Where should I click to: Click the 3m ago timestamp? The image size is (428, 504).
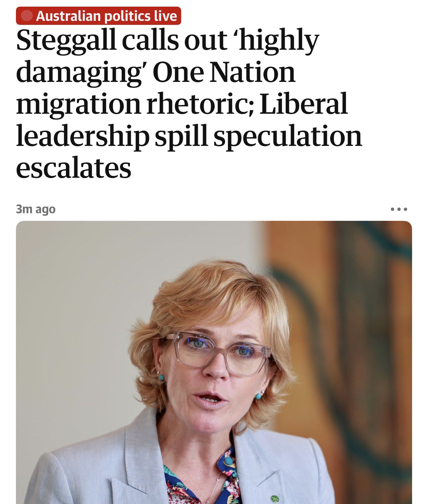[x=36, y=209]
